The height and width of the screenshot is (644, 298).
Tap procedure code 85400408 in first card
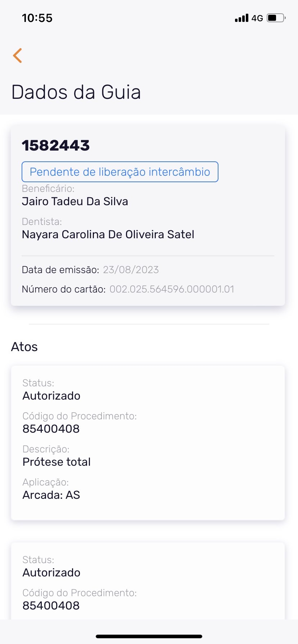click(x=51, y=429)
